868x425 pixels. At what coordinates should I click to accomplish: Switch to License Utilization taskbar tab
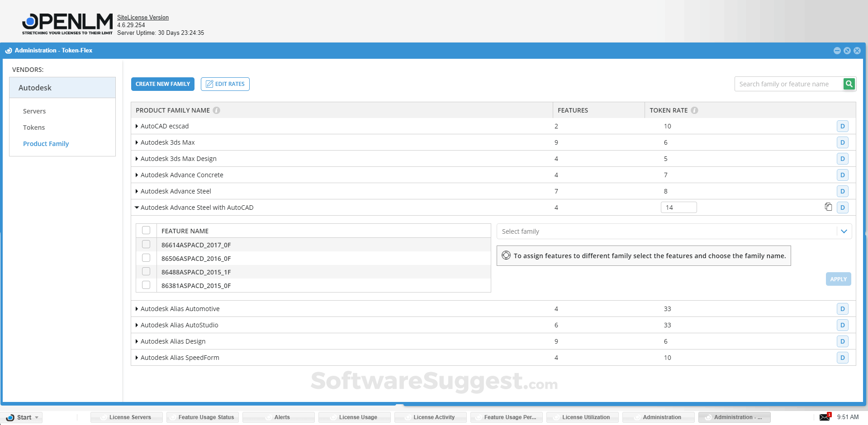tap(583, 417)
